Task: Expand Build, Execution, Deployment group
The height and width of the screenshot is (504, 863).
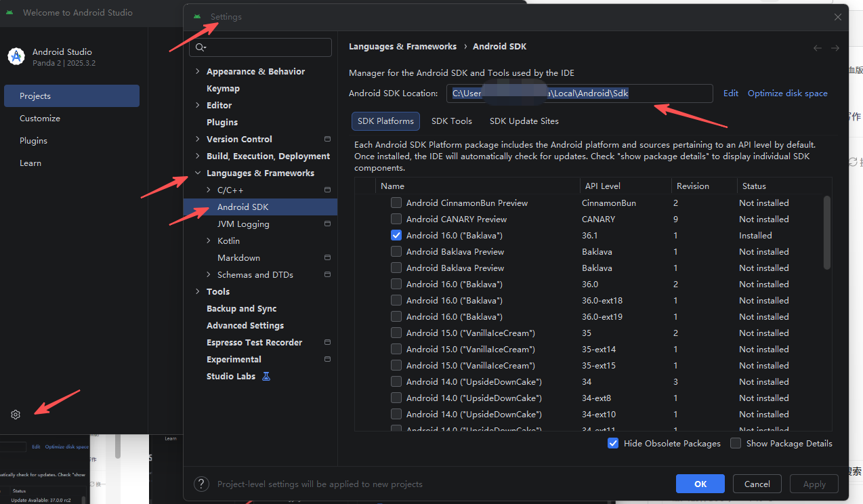Action: coord(198,156)
